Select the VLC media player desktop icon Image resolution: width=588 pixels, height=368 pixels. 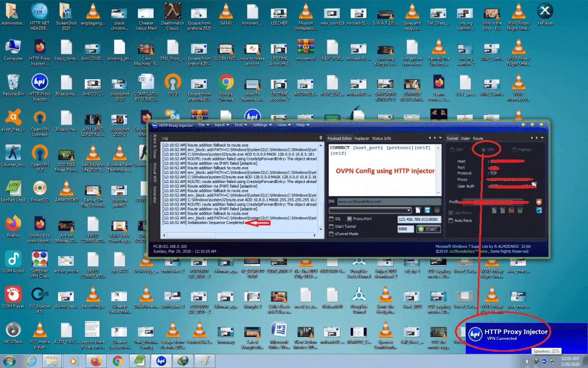pos(40,336)
